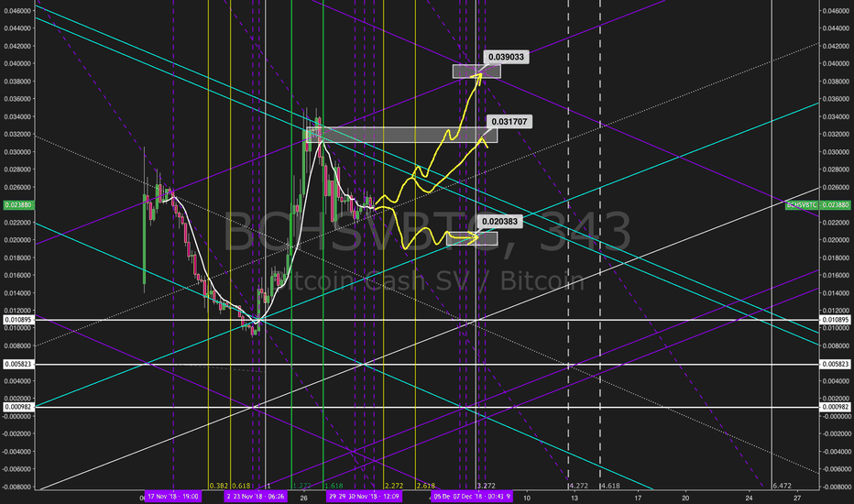
Task: Click 0.034000 on the left price axis
Action: coord(17,116)
